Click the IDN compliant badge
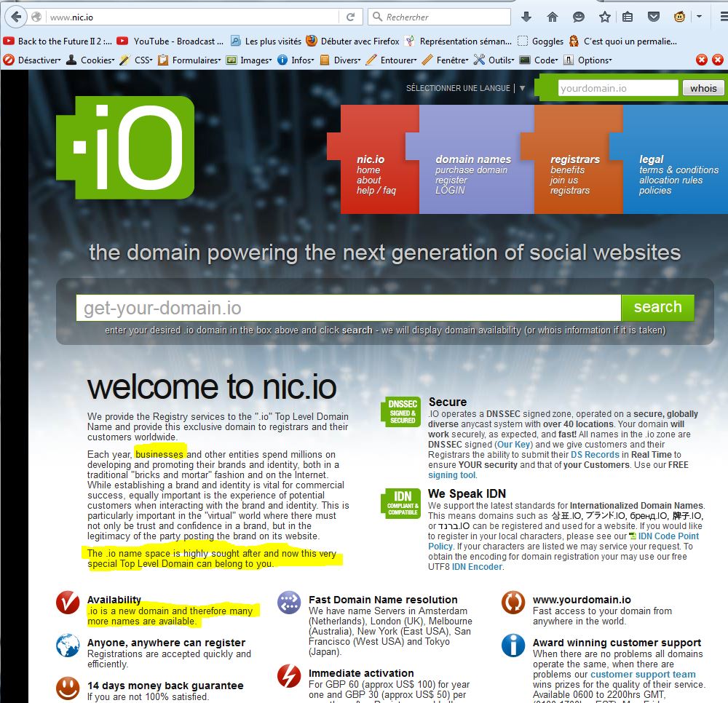The image size is (728, 703). pyautogui.click(x=401, y=503)
